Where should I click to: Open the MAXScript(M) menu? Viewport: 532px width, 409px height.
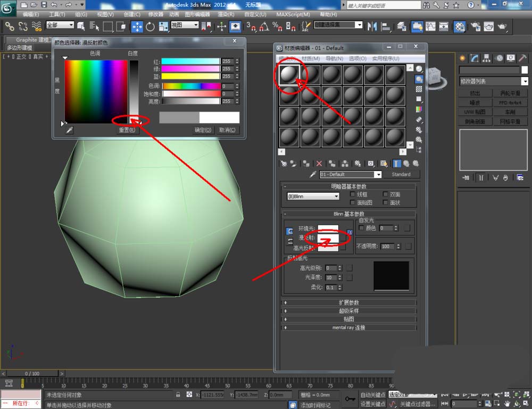click(x=293, y=14)
